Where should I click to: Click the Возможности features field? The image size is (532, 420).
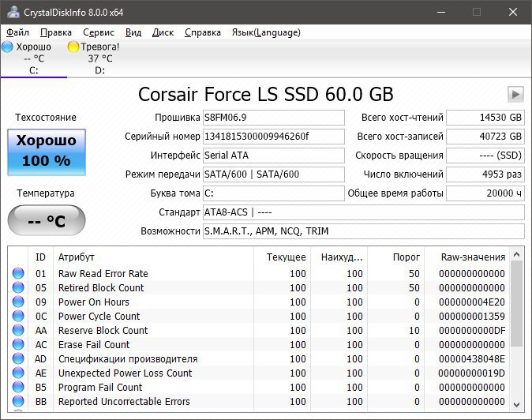[x=364, y=231]
